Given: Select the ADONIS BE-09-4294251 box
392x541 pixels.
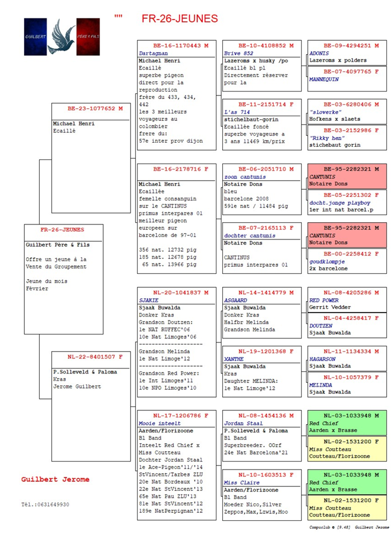Looking at the screenshot, I should coord(347,53).
